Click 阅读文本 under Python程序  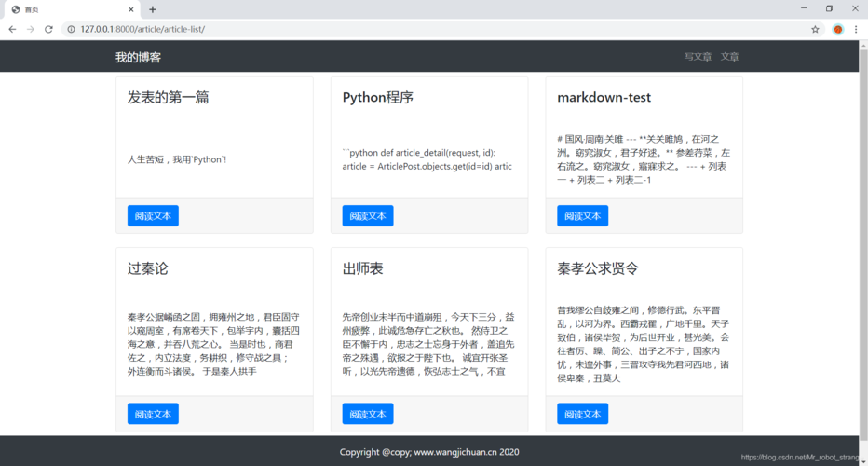[368, 215]
